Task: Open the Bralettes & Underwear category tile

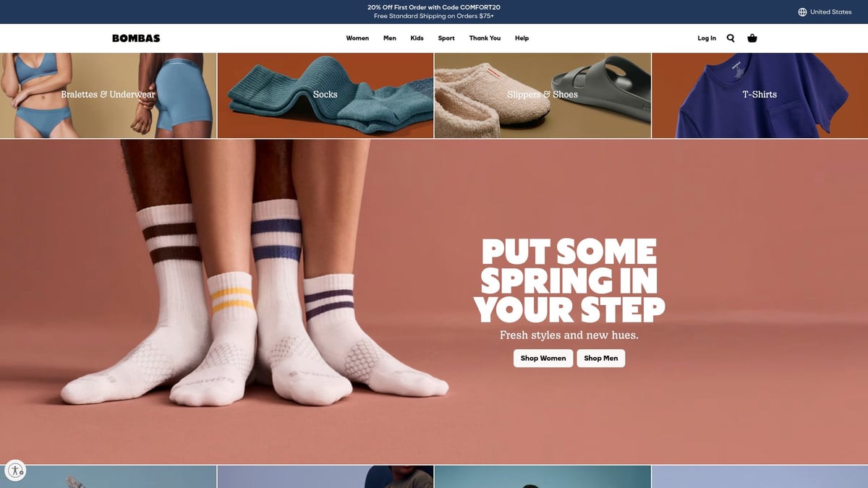Action: (x=109, y=94)
